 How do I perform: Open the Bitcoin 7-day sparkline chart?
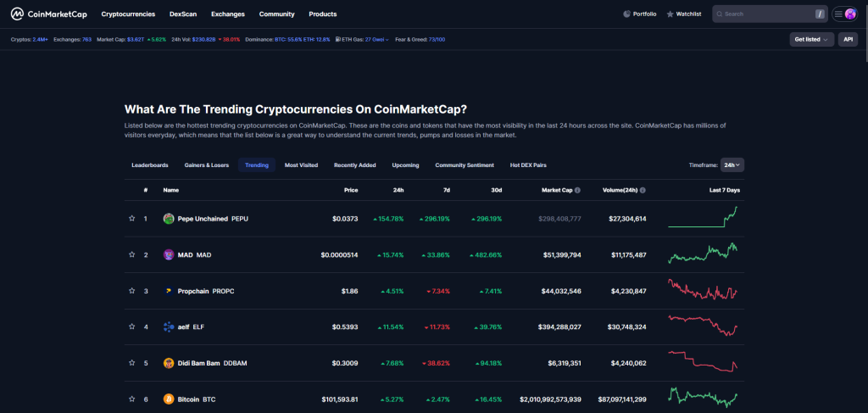click(704, 398)
